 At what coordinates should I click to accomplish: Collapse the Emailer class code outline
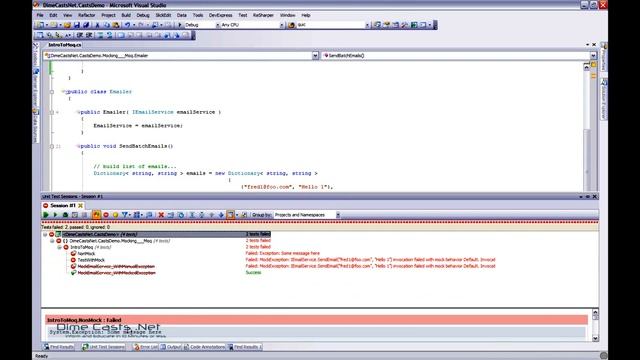[52, 92]
